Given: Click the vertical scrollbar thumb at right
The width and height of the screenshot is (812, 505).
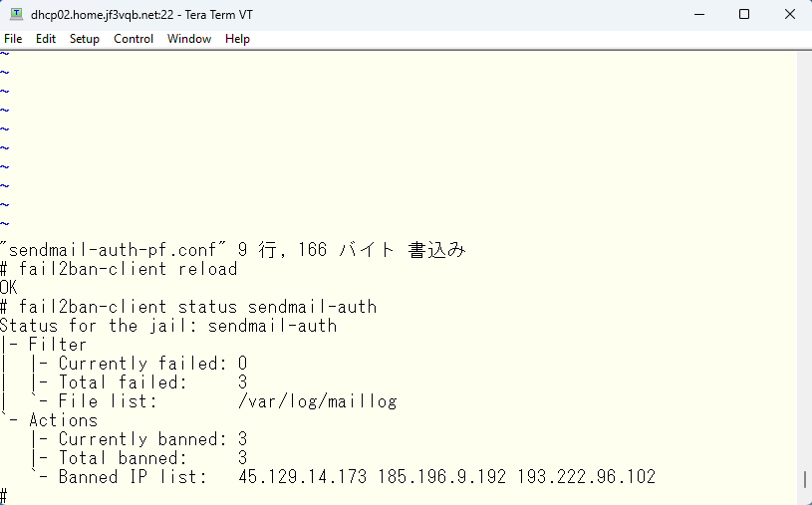Looking at the screenshot, I should tap(804, 479).
